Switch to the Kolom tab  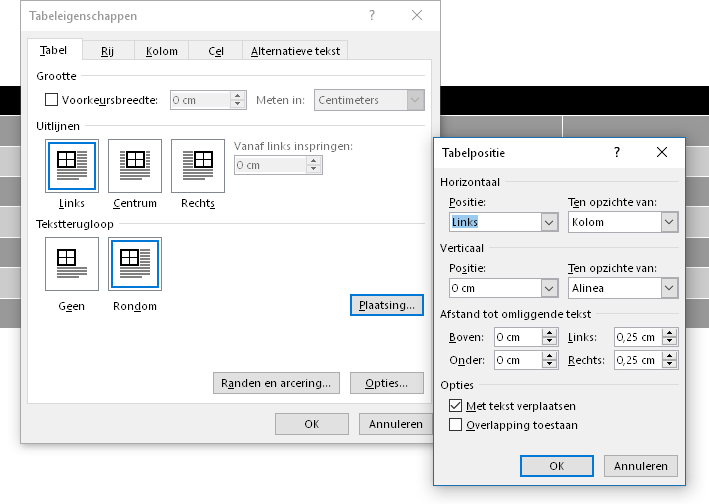pos(161,51)
